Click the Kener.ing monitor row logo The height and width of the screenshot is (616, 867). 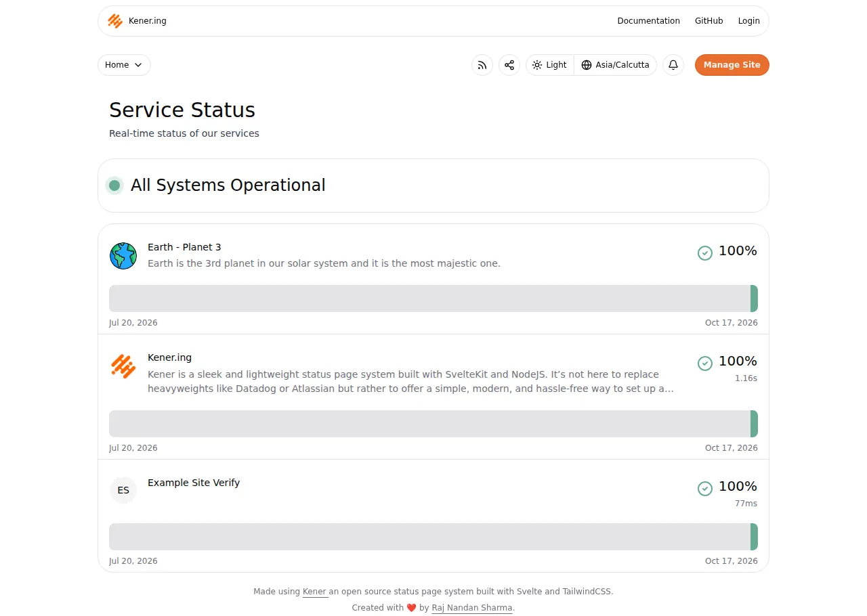click(x=123, y=366)
